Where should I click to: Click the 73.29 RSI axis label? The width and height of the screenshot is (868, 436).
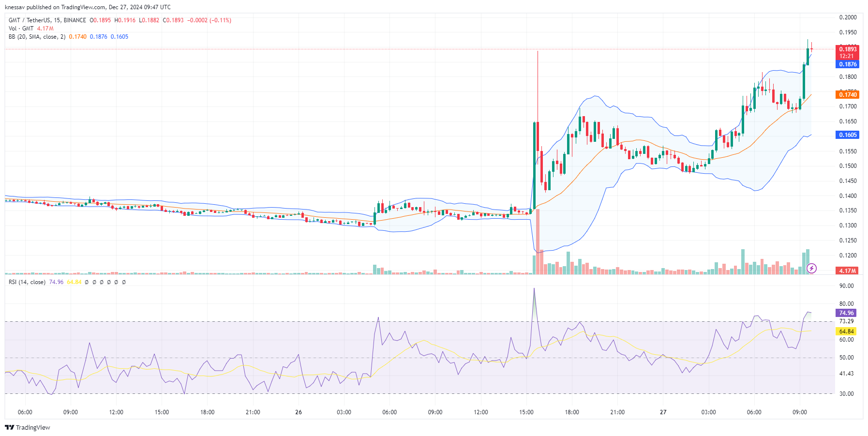pos(846,321)
